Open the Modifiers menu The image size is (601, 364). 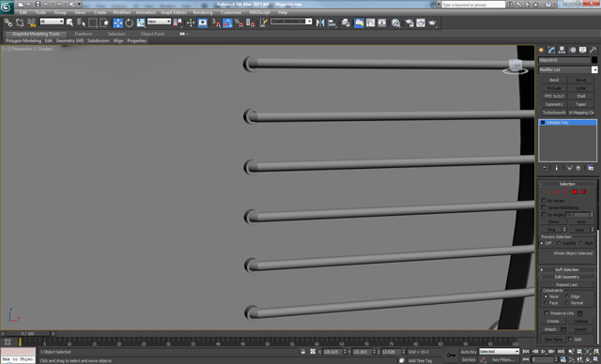click(x=122, y=12)
